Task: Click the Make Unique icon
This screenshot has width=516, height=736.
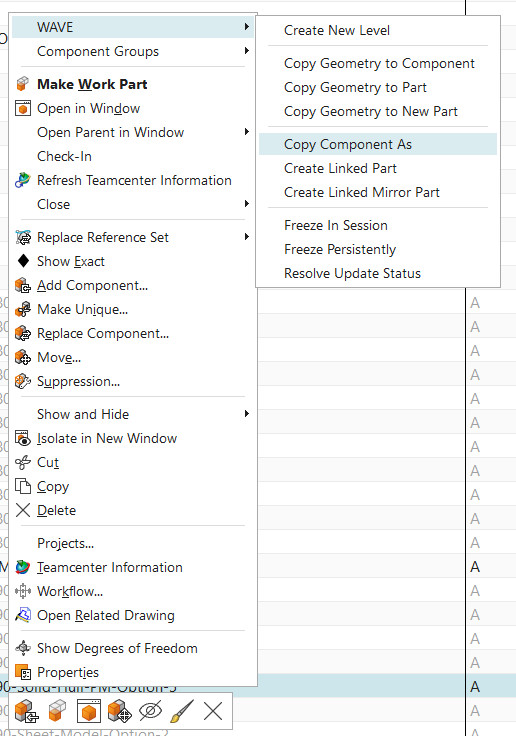Action: point(23,309)
